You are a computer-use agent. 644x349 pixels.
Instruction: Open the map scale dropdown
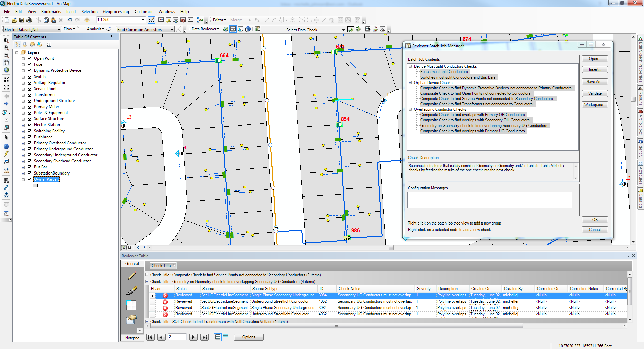[x=143, y=20]
